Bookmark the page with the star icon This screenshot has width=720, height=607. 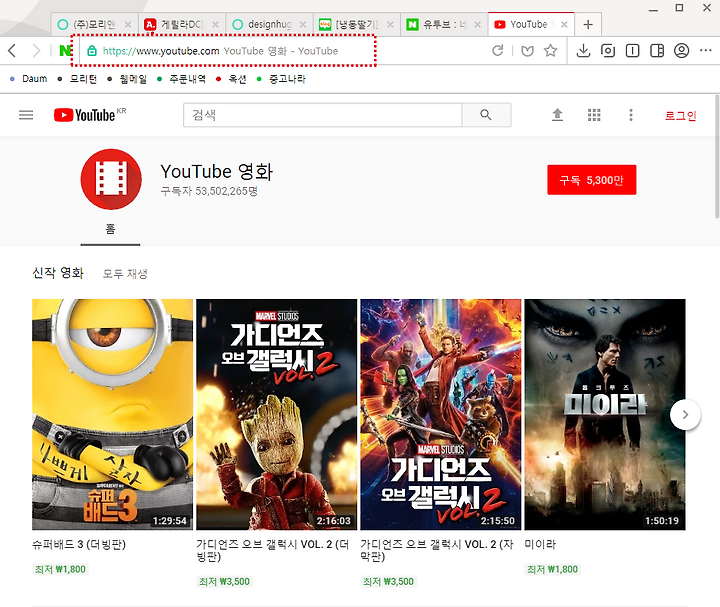[x=551, y=51]
